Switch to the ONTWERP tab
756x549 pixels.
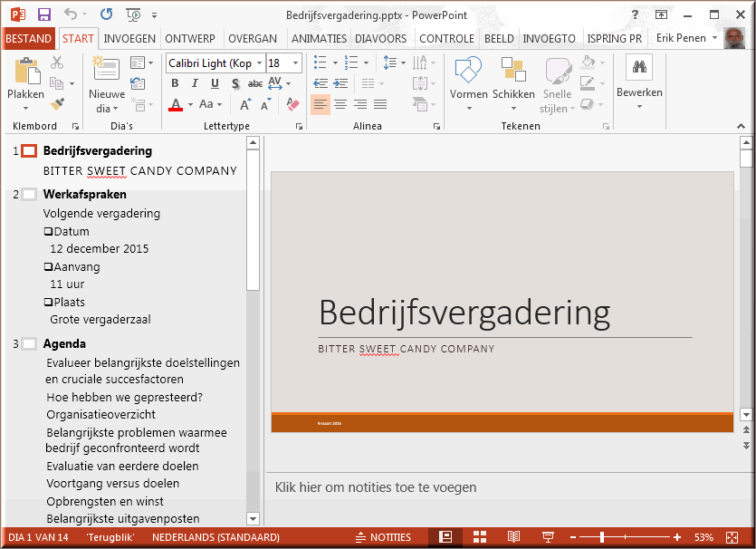(190, 39)
